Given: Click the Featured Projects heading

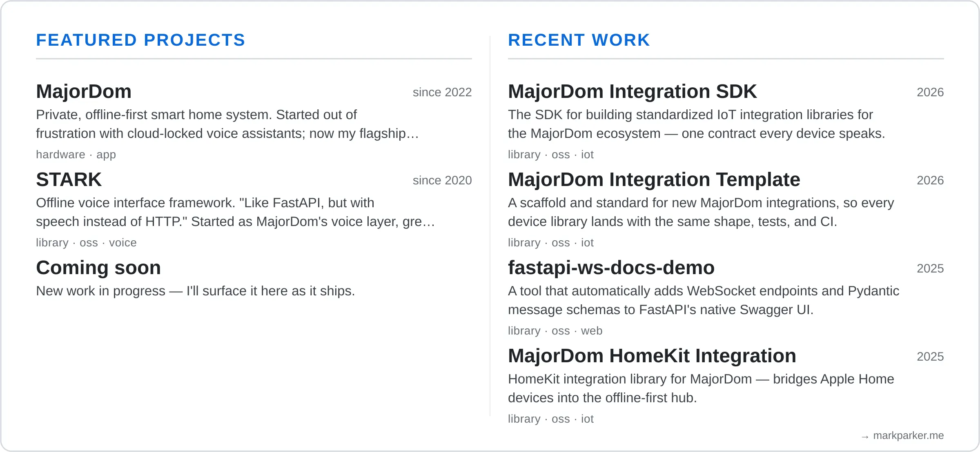Looking at the screenshot, I should click(x=140, y=40).
